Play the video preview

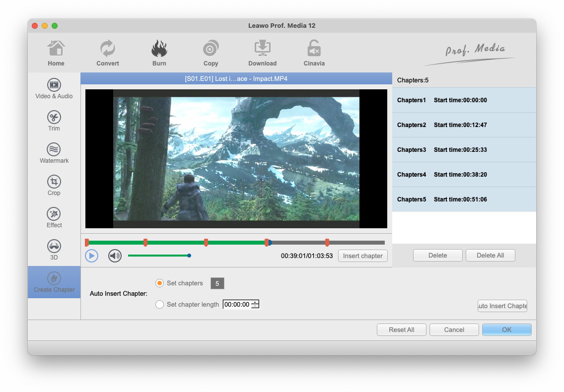pos(92,256)
